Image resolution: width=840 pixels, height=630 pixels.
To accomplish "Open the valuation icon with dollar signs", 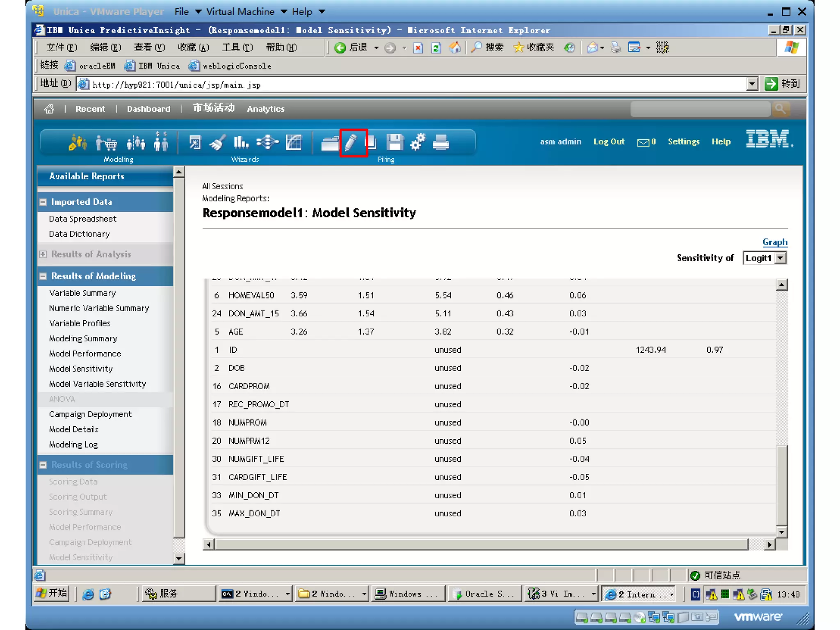I will tap(161, 142).
